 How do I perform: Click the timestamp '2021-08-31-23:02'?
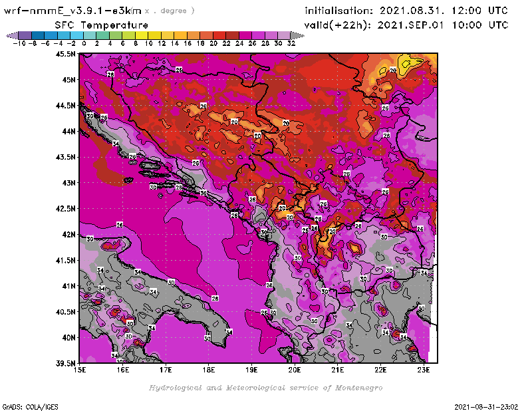(x=486, y=407)
